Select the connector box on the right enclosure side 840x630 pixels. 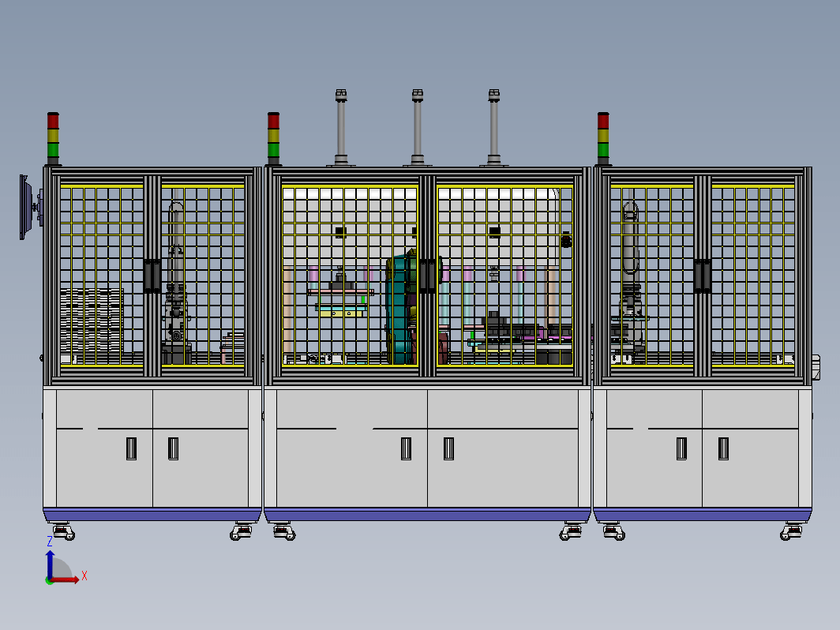(x=816, y=367)
